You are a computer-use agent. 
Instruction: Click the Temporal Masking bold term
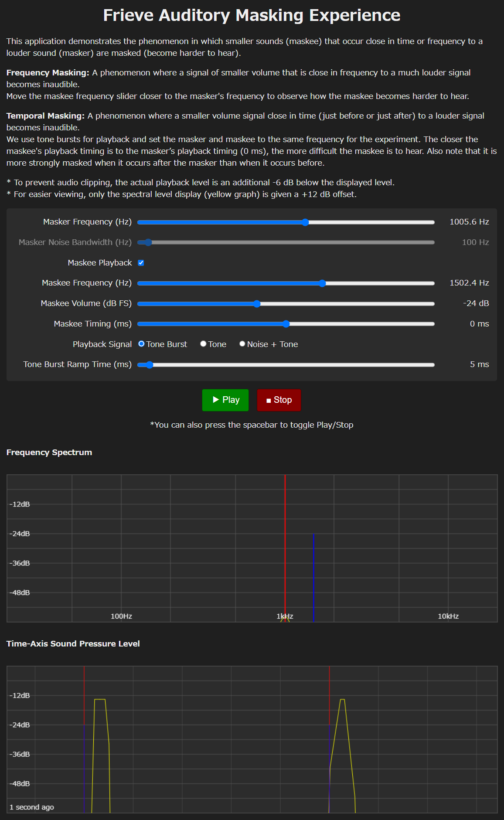point(45,116)
